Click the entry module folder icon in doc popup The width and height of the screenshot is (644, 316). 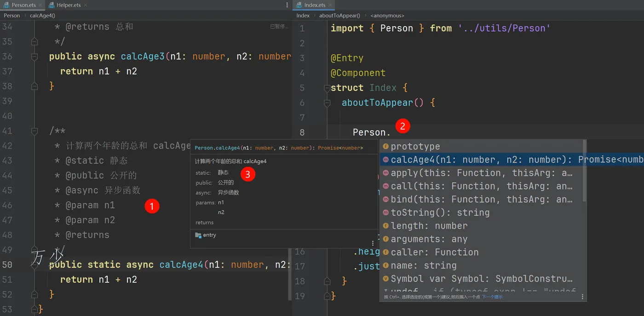pos(198,235)
